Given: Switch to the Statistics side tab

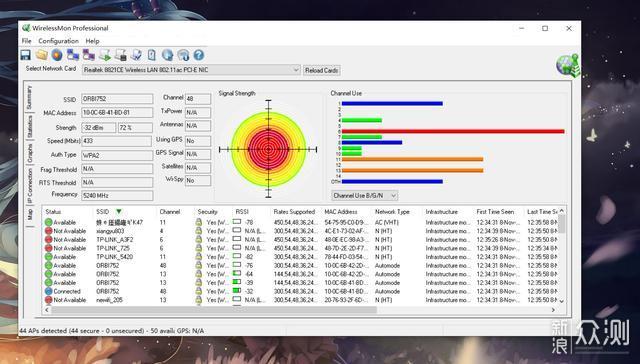Looking at the screenshot, I should tap(29, 126).
